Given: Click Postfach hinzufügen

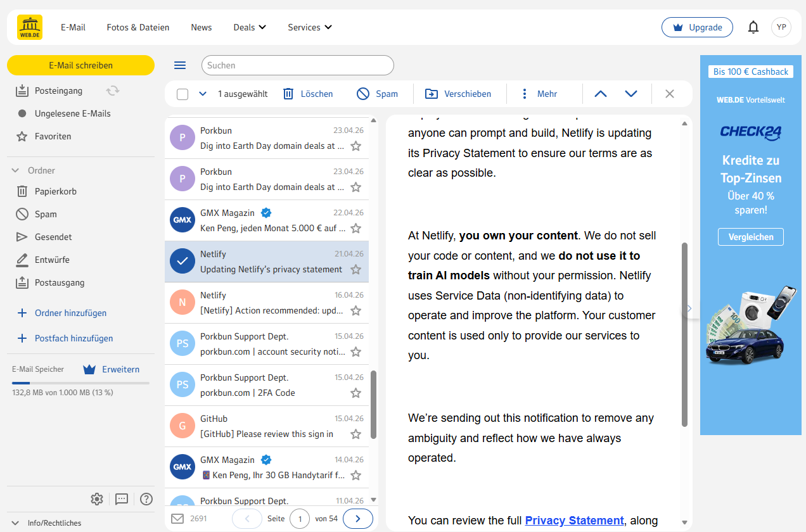Looking at the screenshot, I should (65, 338).
